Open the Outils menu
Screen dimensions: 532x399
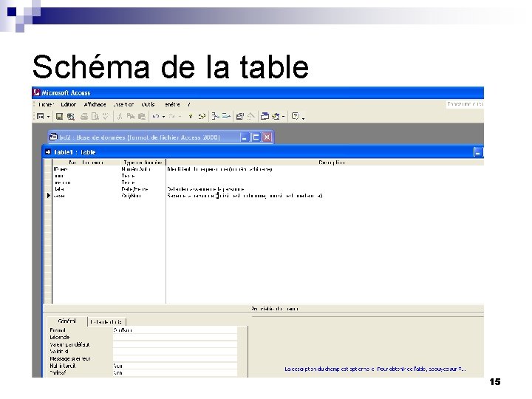[148, 104]
